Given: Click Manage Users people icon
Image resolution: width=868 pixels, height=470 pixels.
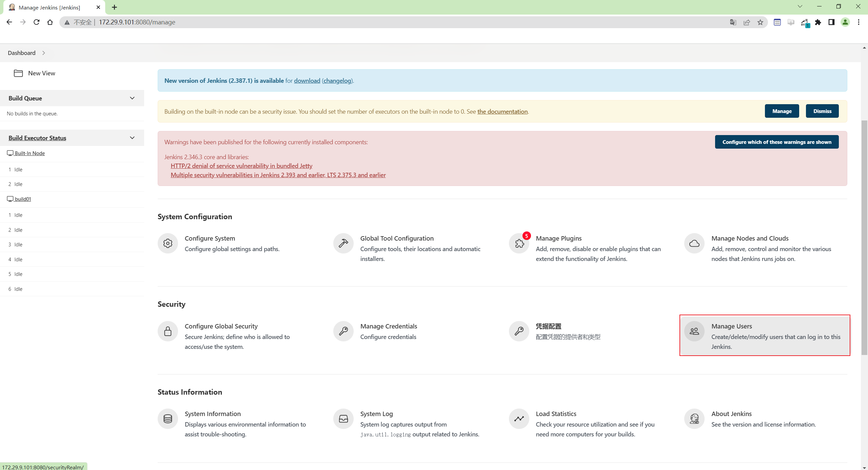Looking at the screenshot, I should 694,331.
